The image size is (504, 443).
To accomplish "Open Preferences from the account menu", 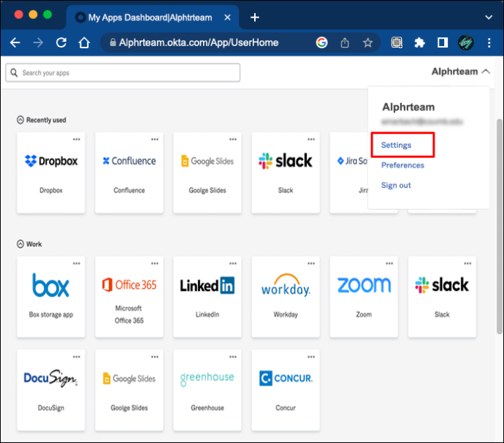I will tap(402, 165).
